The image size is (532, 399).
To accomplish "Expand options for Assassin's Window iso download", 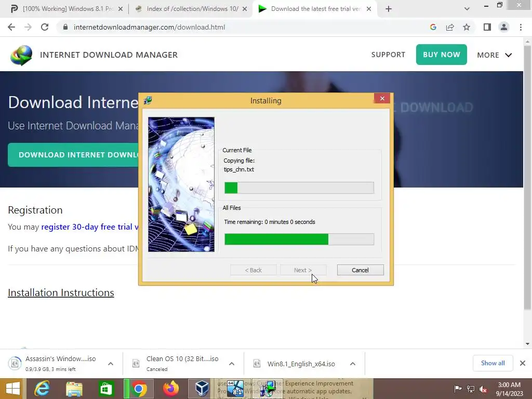I will [111, 364].
